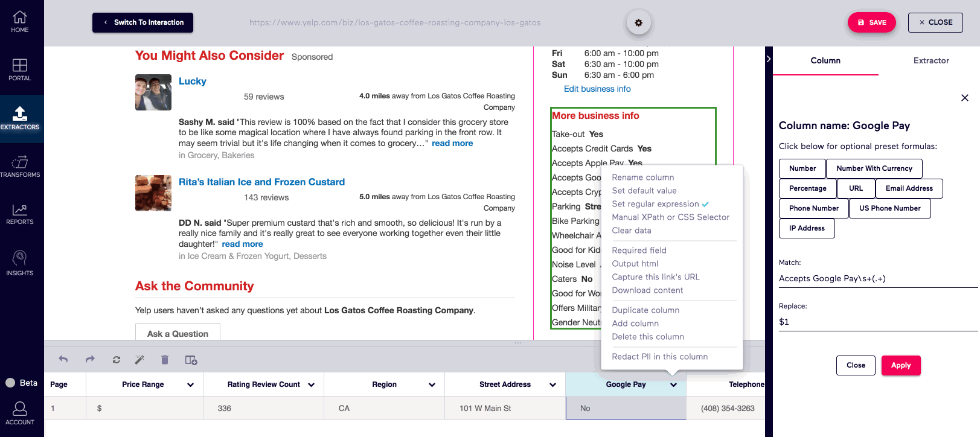The height and width of the screenshot is (437, 980).
Task: Click Edit business info link
Action: coord(597,89)
